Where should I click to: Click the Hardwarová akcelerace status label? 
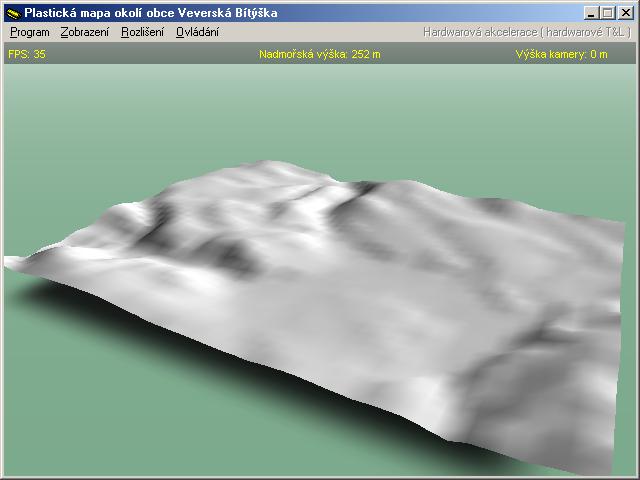click(526, 32)
